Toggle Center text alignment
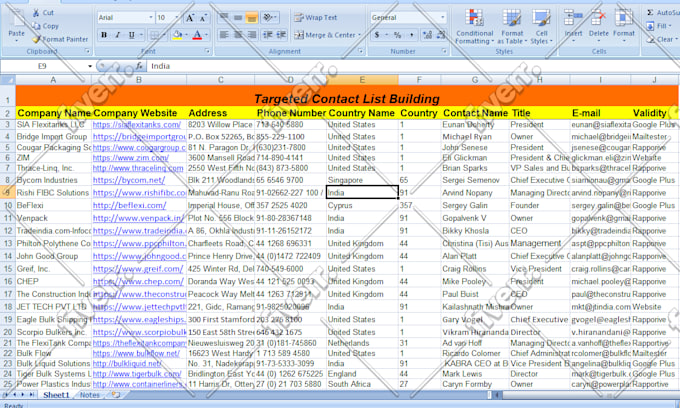 pyautogui.click(x=238, y=35)
